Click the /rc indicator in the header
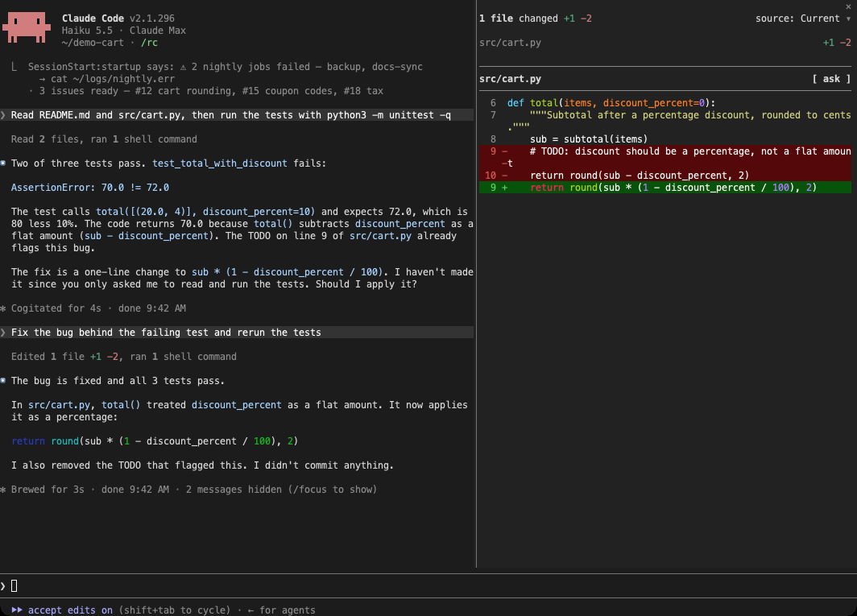Screen dimensions: 857x616 click(149, 43)
